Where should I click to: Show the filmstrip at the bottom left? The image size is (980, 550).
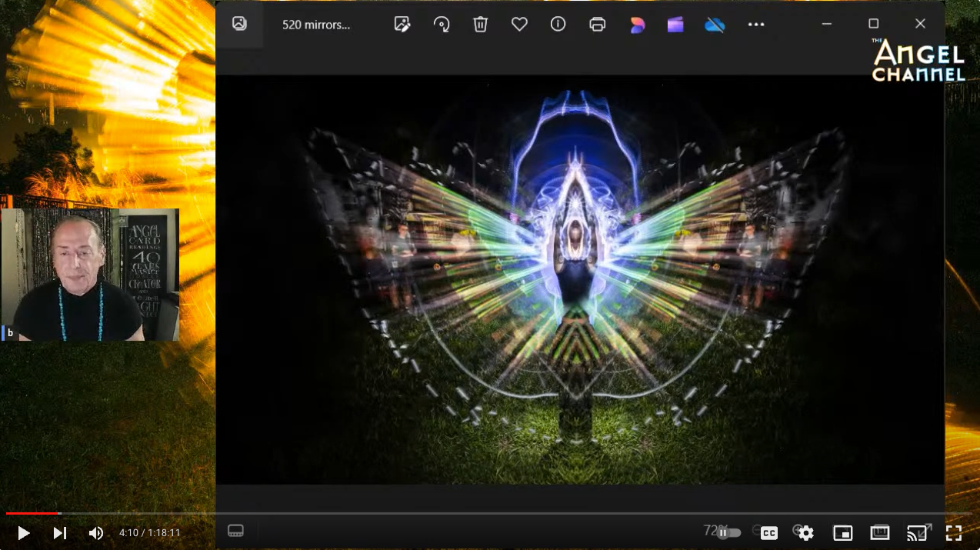(x=235, y=531)
